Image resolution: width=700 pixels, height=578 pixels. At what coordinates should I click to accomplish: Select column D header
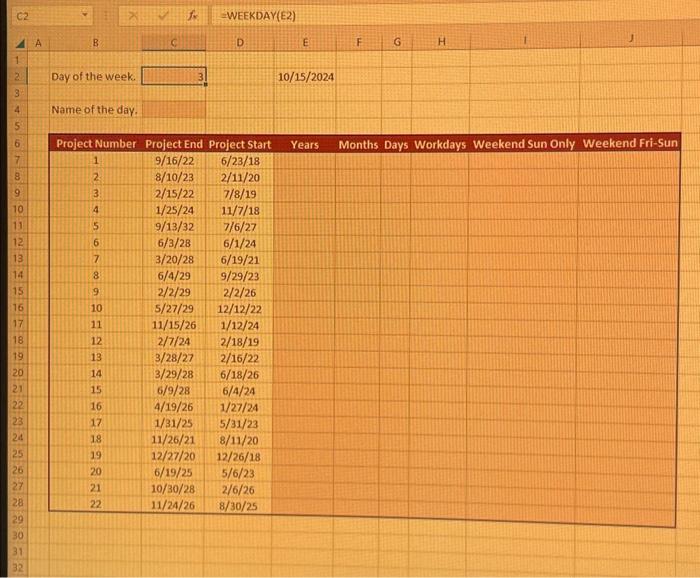240,42
